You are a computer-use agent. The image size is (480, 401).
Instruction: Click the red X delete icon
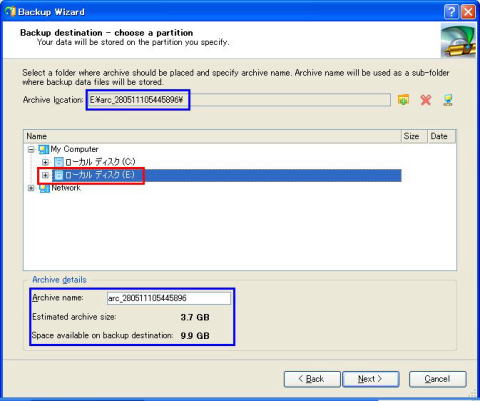click(426, 100)
